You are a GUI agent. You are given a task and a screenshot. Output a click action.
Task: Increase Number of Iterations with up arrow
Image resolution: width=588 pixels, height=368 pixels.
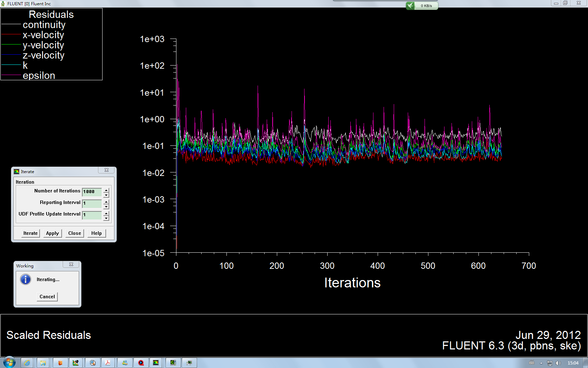coord(106,190)
